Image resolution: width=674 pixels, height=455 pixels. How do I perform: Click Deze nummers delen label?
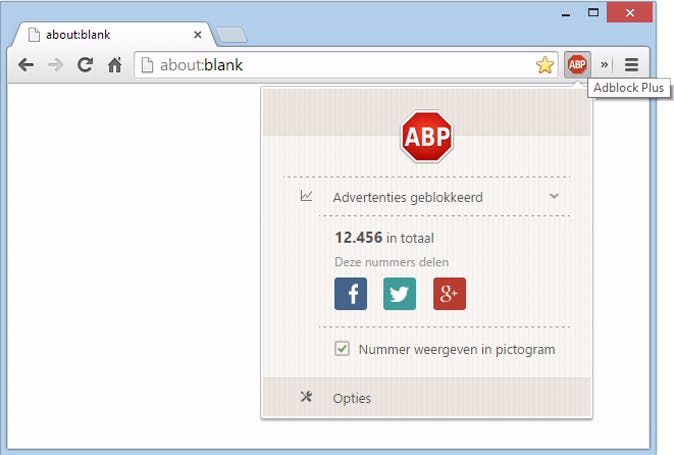pos(392,262)
